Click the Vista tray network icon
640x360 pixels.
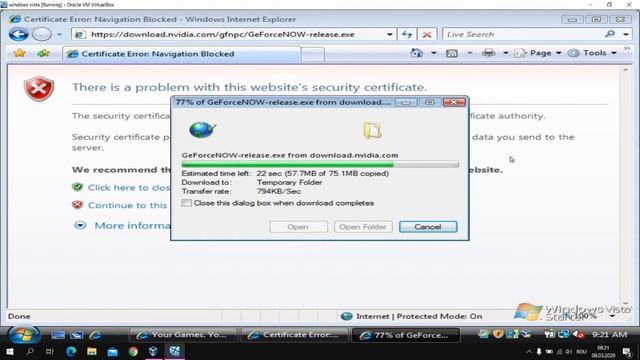point(564,334)
